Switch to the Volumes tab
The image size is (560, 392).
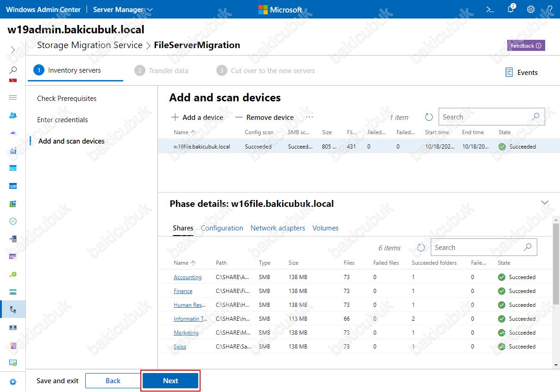(x=326, y=228)
